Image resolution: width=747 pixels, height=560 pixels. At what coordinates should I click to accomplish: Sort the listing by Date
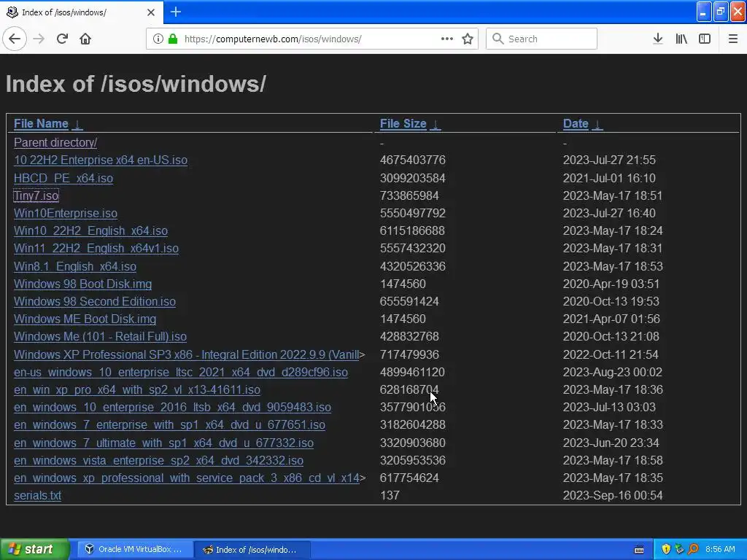(576, 124)
